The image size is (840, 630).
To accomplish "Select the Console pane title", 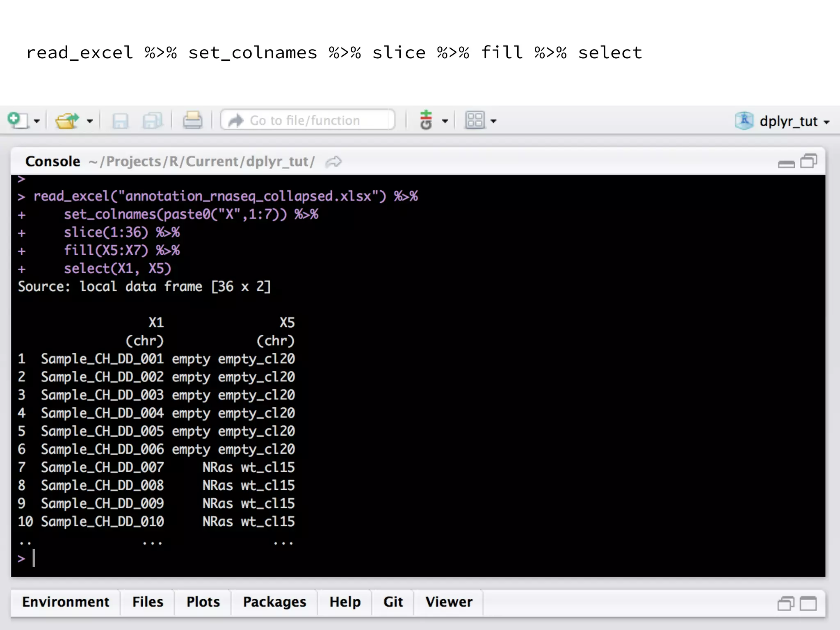I will coord(53,161).
